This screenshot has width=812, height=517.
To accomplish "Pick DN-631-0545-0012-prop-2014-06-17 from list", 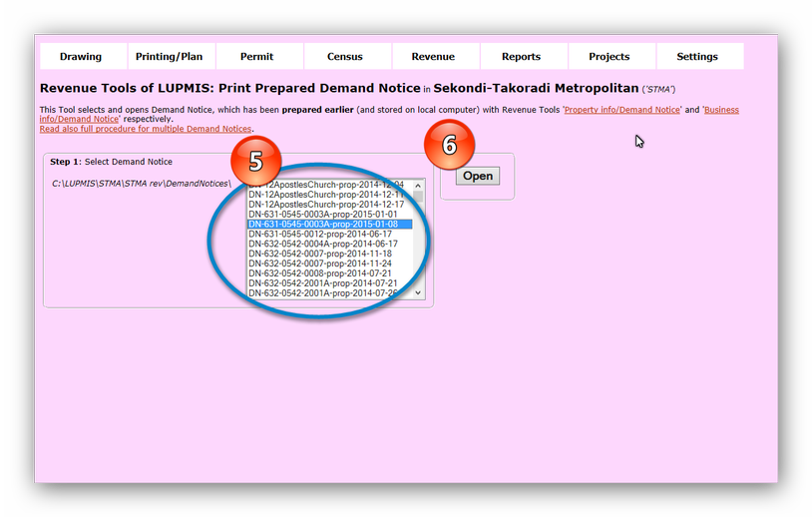I will click(330, 234).
